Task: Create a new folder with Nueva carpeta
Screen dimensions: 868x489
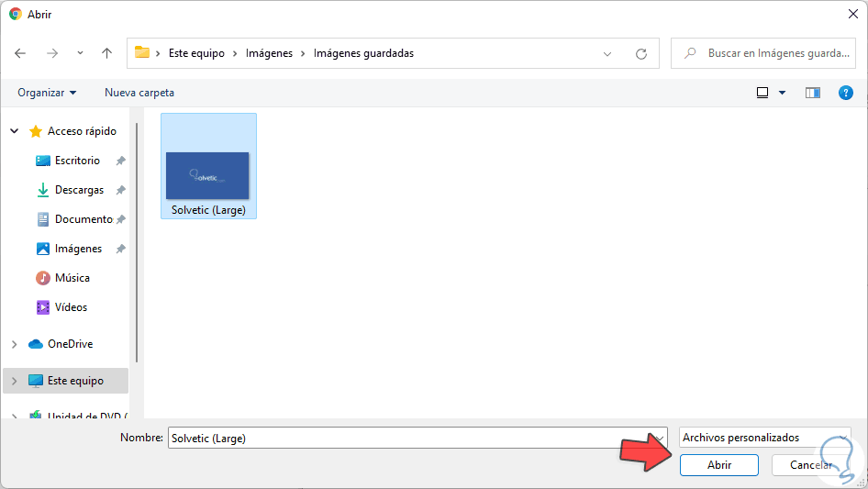Action: (139, 93)
